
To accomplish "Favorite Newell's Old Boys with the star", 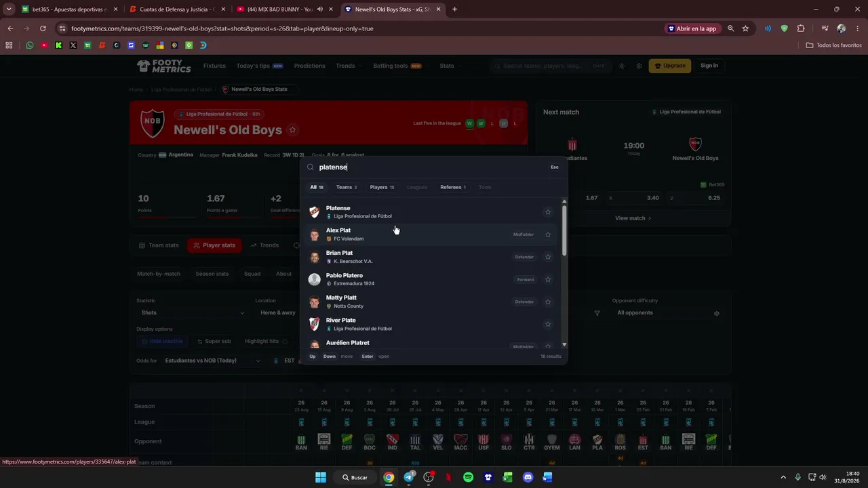I will click(292, 130).
